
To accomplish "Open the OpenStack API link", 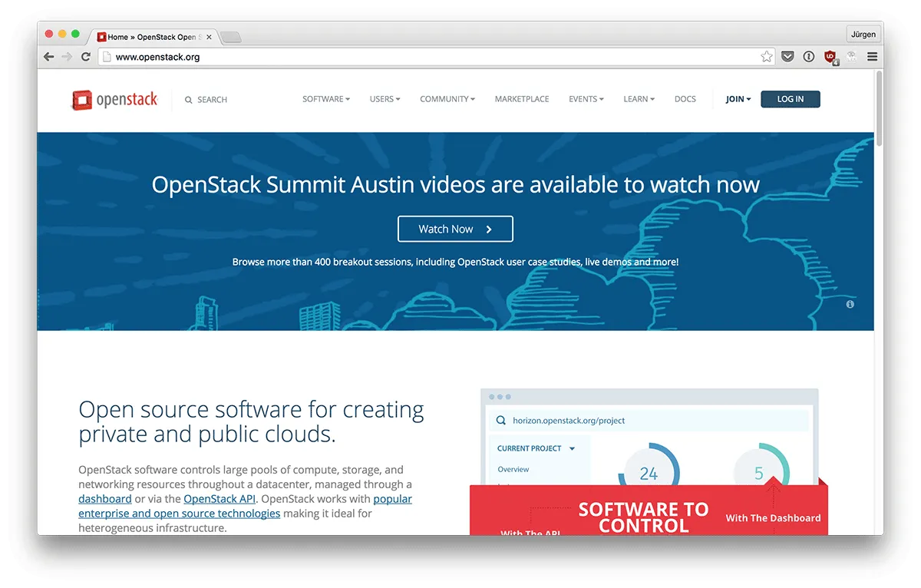I will [x=220, y=499].
